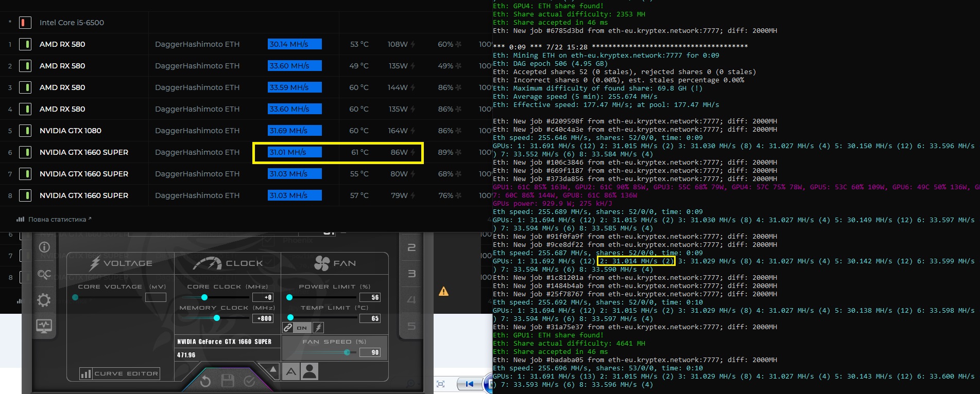
Task: Click the skip-to-previous media button
Action: (x=469, y=384)
